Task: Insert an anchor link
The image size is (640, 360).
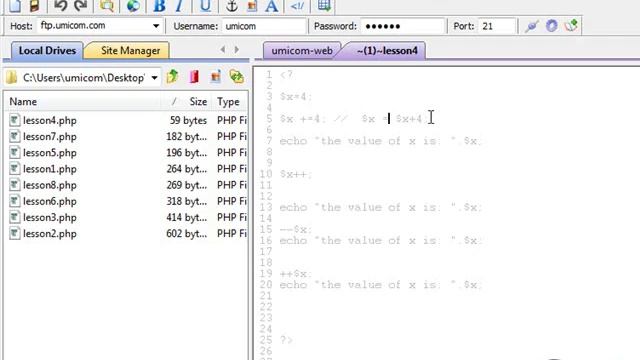Action: (232, 5)
